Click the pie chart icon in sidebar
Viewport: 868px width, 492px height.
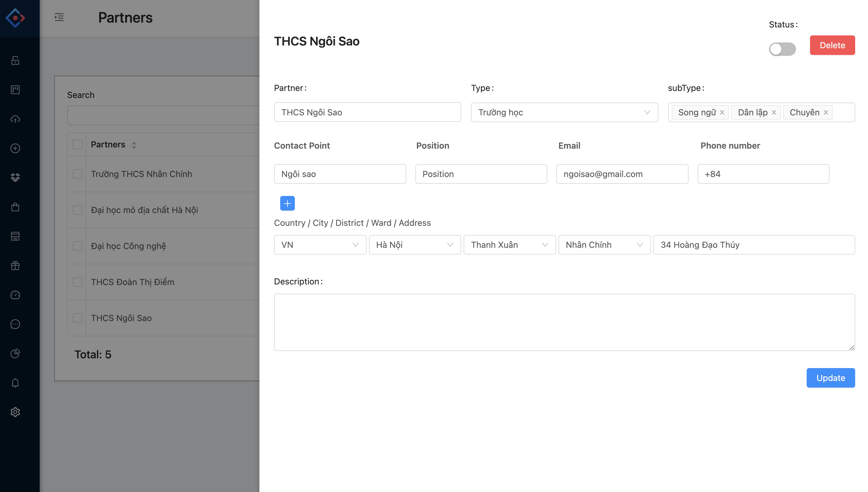tap(15, 353)
